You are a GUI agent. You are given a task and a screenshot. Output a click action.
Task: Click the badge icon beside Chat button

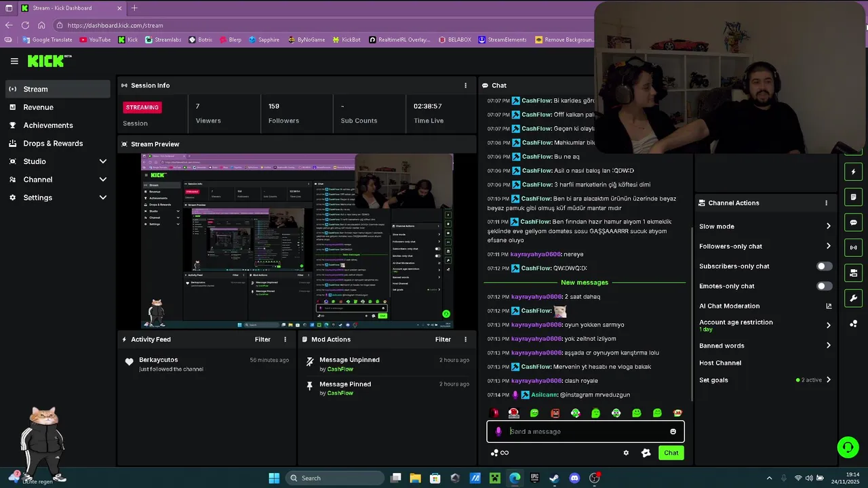click(x=646, y=453)
